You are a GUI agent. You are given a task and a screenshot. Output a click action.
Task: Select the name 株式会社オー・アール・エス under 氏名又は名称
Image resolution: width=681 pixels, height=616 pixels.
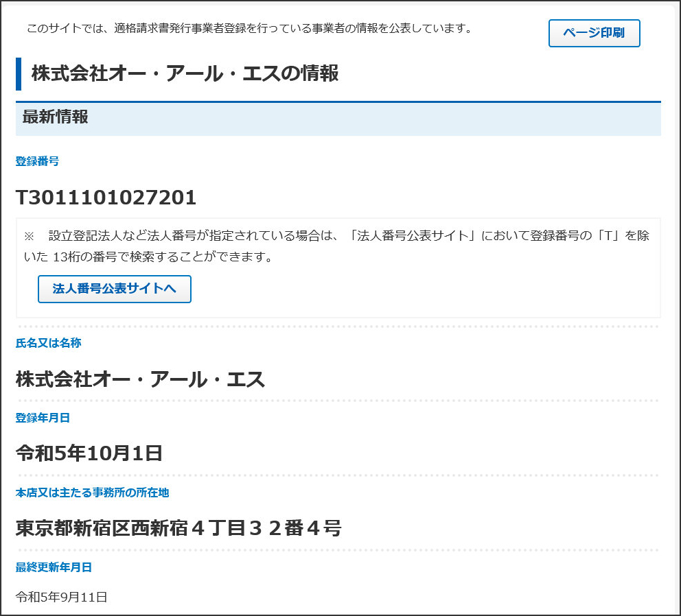pyautogui.click(x=140, y=379)
